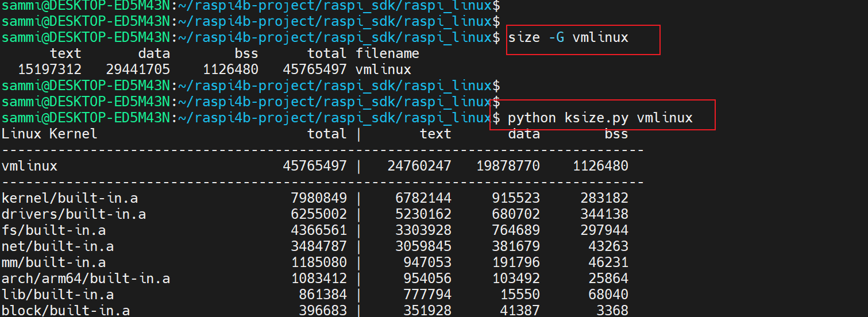Click value 19878770 in the vmlinux row
The width and height of the screenshot is (868, 317).
pos(508,167)
